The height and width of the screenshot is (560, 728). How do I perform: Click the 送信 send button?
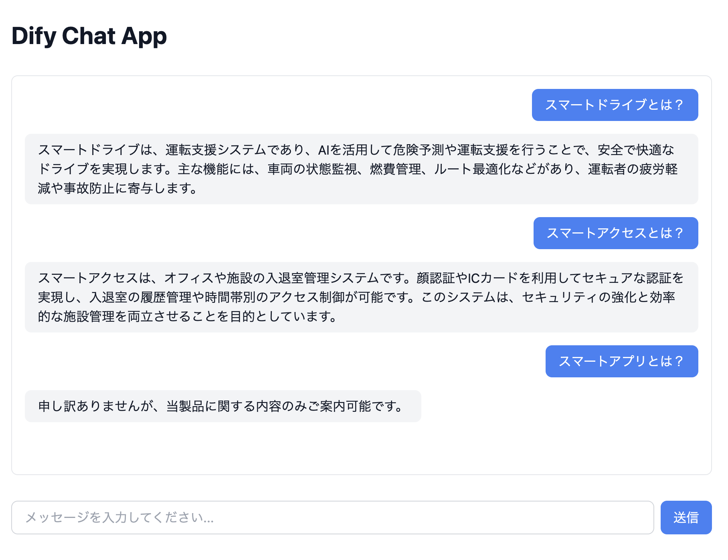686,517
